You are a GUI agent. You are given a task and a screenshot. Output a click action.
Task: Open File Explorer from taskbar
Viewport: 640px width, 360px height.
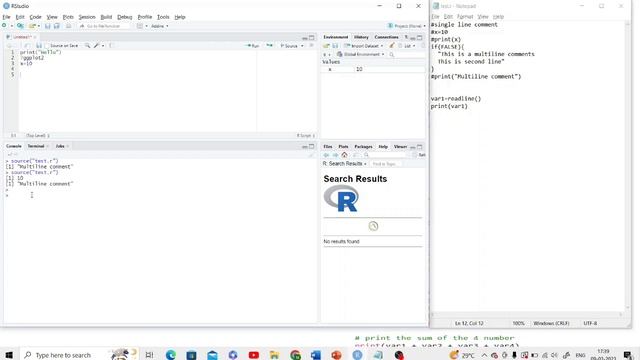274,355
